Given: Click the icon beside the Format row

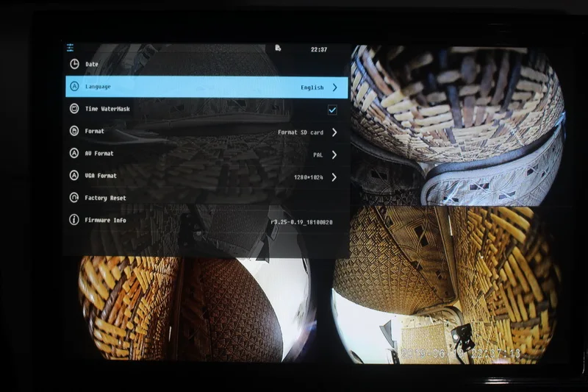Looking at the screenshot, I should pos(74,131).
